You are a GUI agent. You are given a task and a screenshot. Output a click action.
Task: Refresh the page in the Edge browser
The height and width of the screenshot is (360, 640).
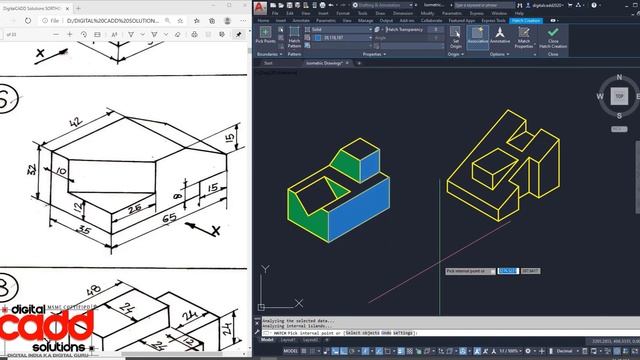pos(28,20)
